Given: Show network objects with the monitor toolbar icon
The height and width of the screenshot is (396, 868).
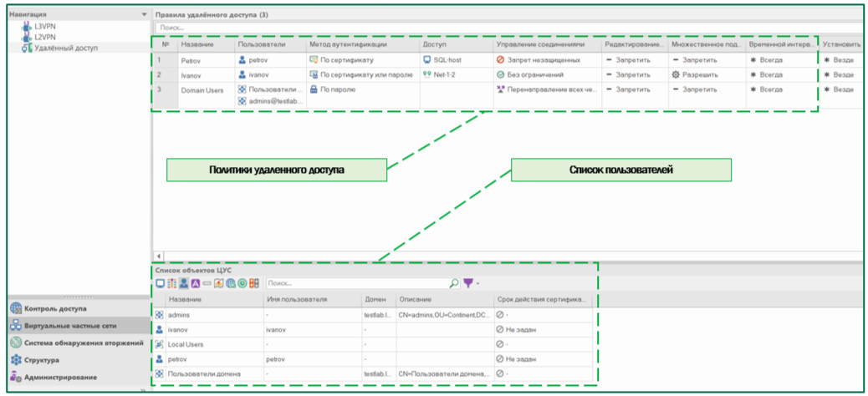Looking at the screenshot, I should tap(161, 283).
